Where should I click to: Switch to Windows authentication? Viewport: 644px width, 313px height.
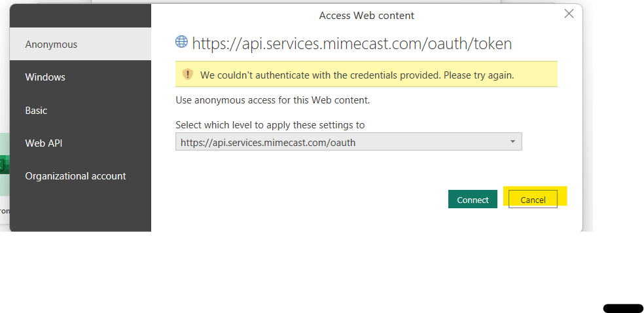tap(45, 77)
